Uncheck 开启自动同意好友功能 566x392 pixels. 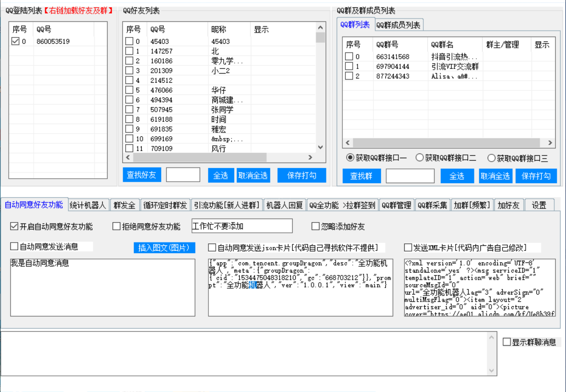(x=14, y=226)
